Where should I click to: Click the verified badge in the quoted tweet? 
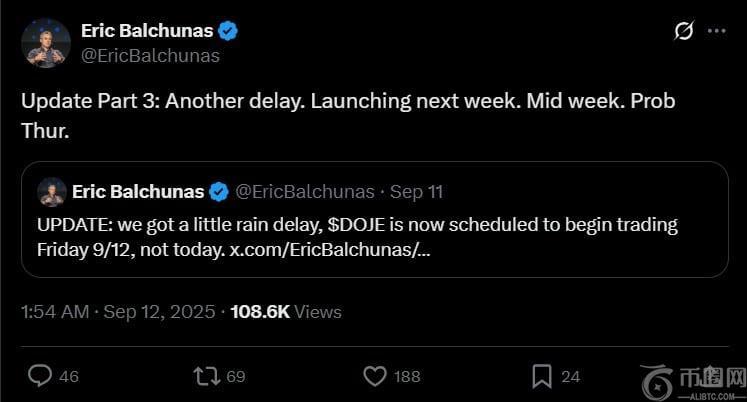(x=219, y=191)
